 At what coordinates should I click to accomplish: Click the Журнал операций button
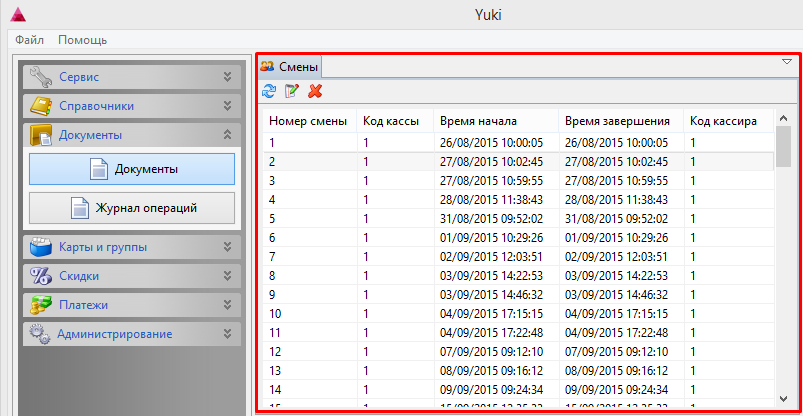[x=132, y=208]
